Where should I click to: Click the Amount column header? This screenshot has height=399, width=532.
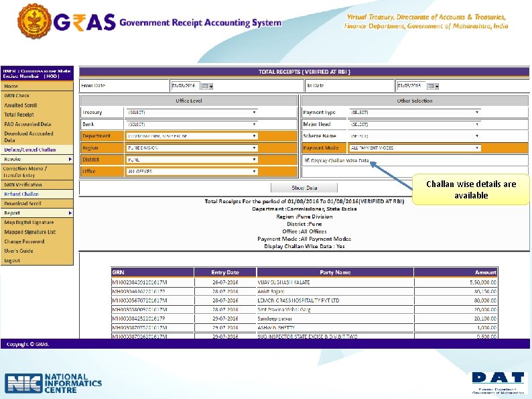[456, 272]
